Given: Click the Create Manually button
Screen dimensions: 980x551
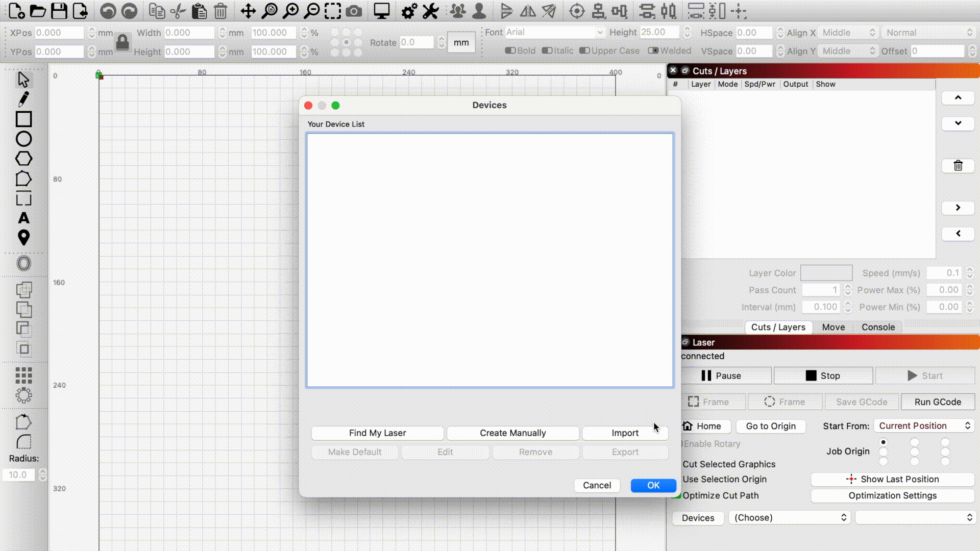Looking at the screenshot, I should pyautogui.click(x=512, y=433).
